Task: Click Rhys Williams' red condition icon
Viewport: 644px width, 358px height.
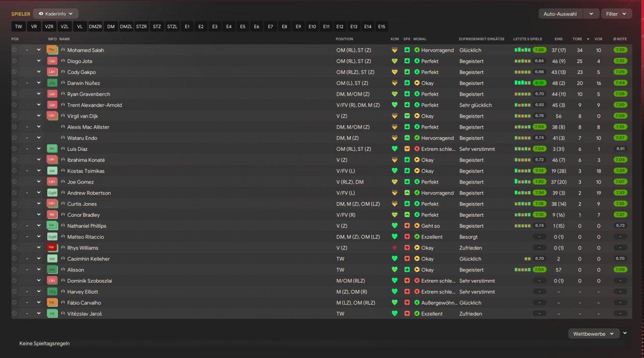Action: coord(394,248)
